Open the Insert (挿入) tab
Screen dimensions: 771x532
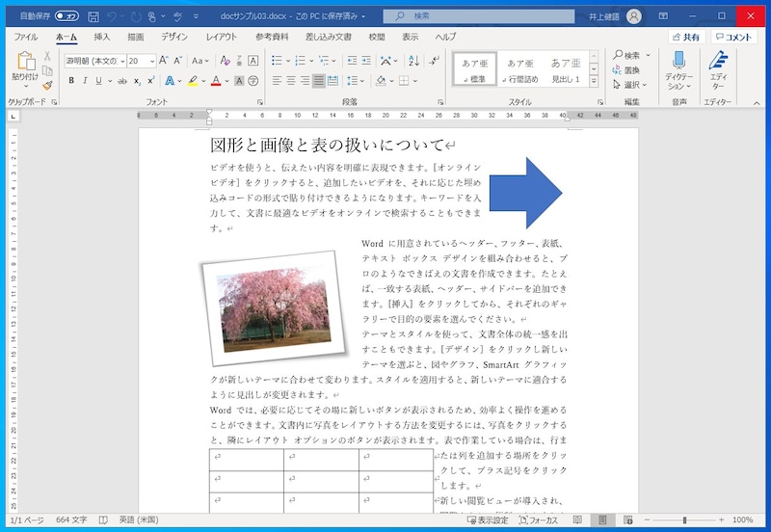pyautogui.click(x=101, y=37)
